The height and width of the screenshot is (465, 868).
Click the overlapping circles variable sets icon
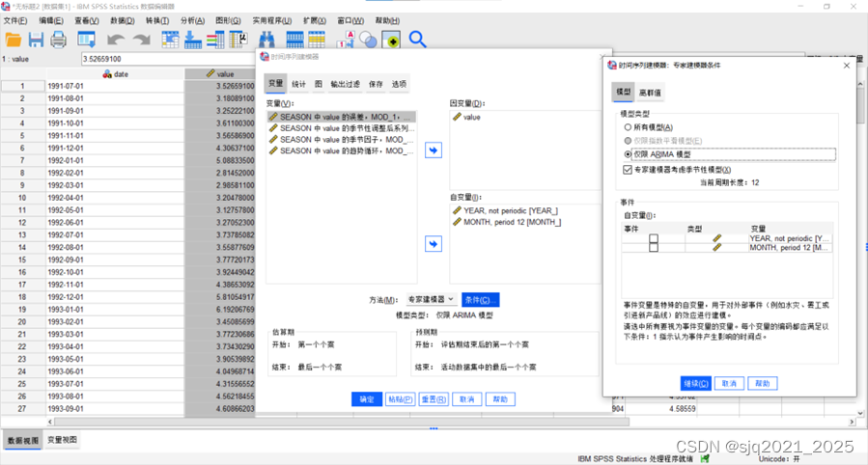coord(368,40)
